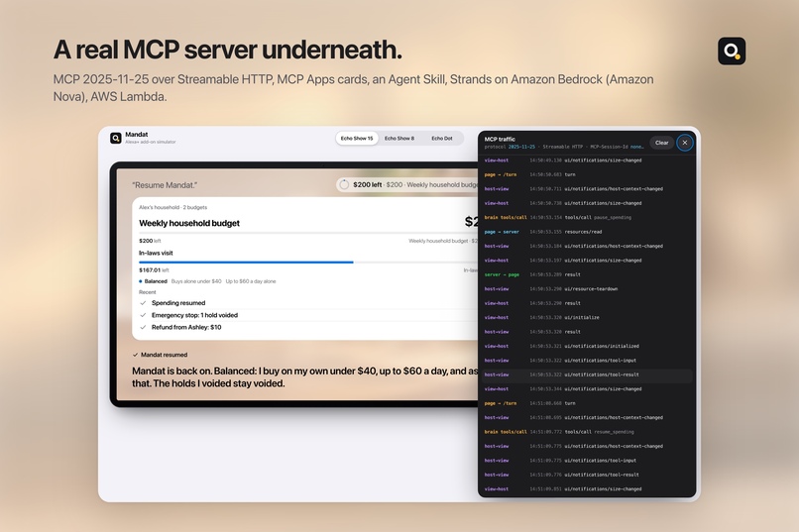
Task: Click the In-laws visit budget progress bar
Action: tap(308, 263)
